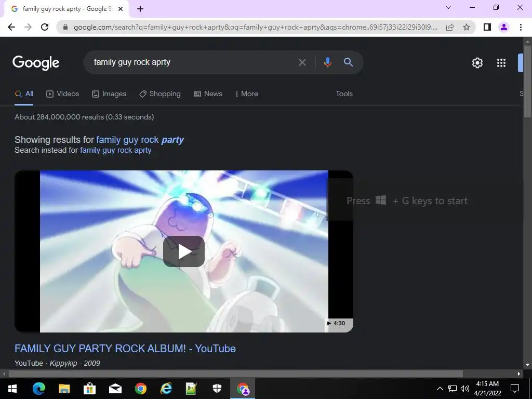Click the address bar URL
The width and height of the screenshot is (532, 399).
[256, 27]
